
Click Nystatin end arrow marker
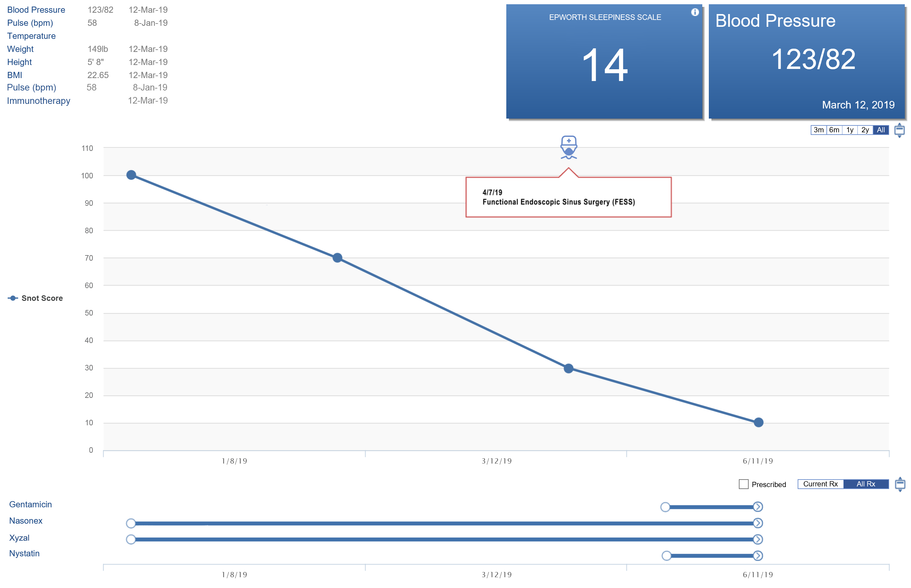click(x=757, y=556)
